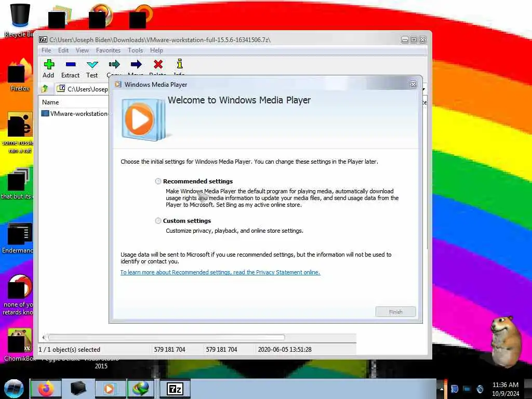Open the Help menu in 7-Zip
This screenshot has width=532, height=399.
point(156,50)
